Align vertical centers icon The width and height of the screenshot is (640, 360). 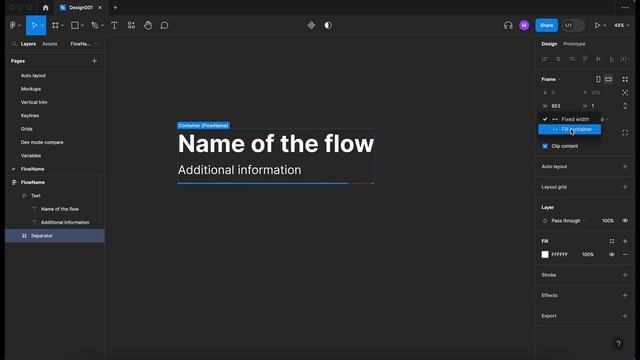pos(598,59)
